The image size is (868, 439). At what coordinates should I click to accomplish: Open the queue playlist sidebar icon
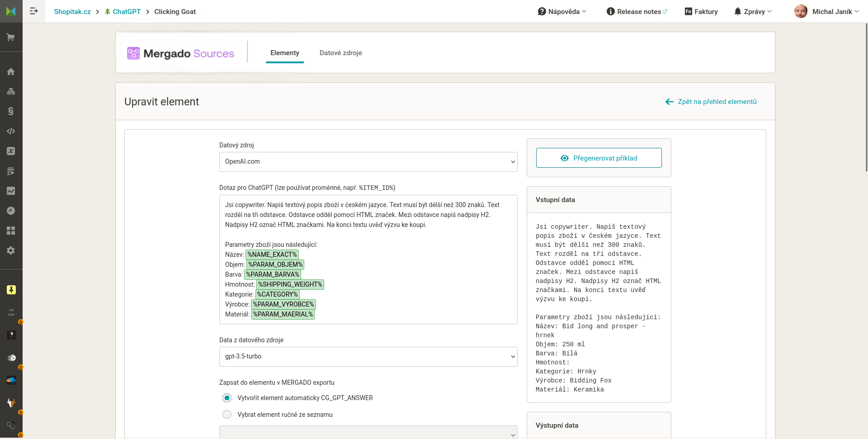coord(11,171)
